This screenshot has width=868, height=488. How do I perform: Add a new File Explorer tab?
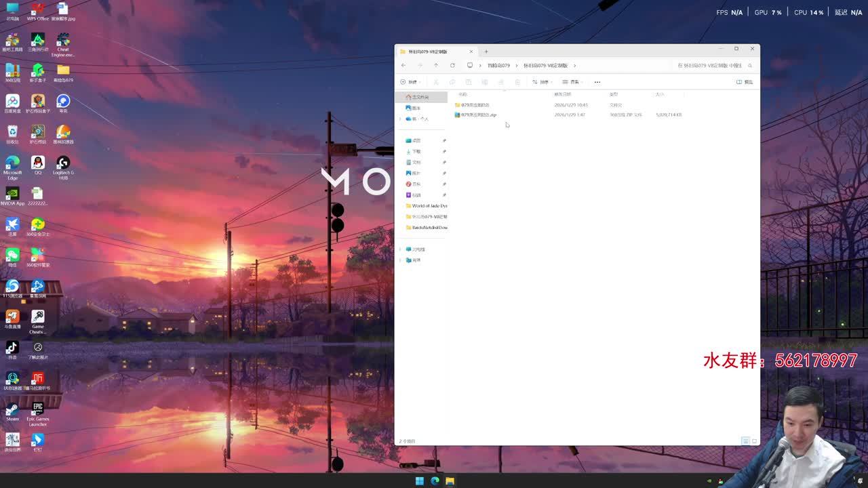(486, 52)
